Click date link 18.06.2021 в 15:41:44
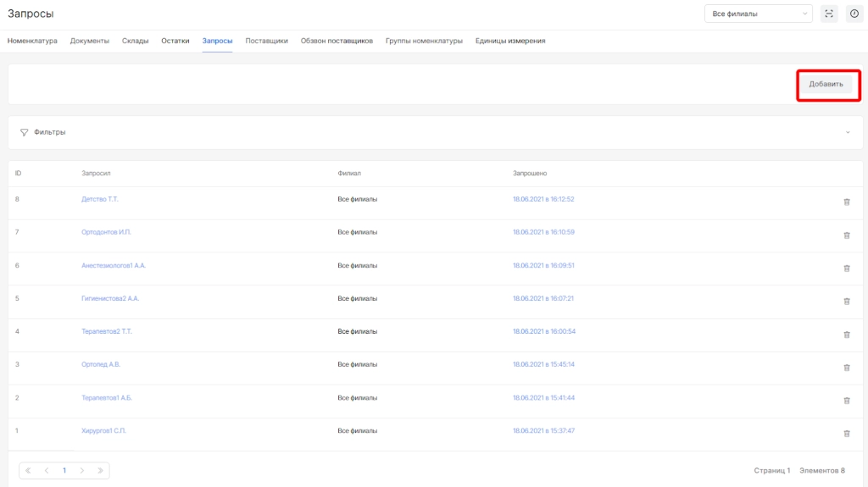 tap(543, 397)
